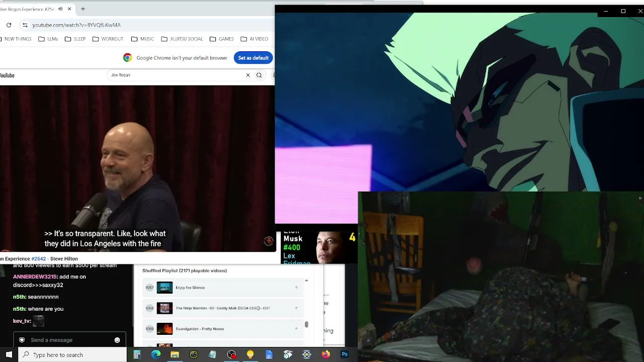Image resolution: width=644 pixels, height=362 pixels.
Task: Click the kev_tv chat username
Action: click(x=22, y=321)
